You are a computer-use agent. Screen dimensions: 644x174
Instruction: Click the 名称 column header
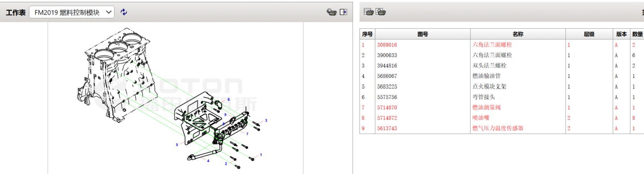518,34
